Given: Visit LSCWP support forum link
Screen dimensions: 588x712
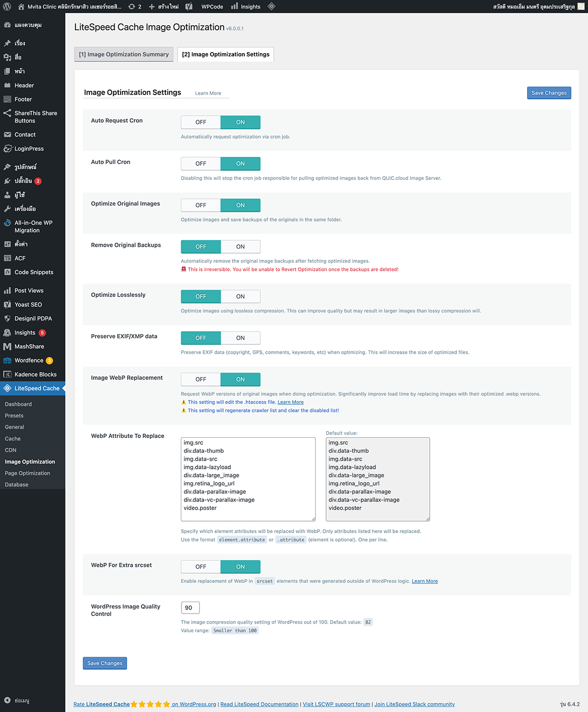Looking at the screenshot, I should point(336,704).
